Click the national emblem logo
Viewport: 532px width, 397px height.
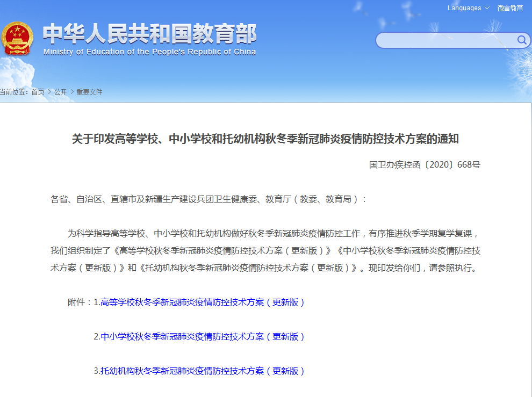point(18,38)
